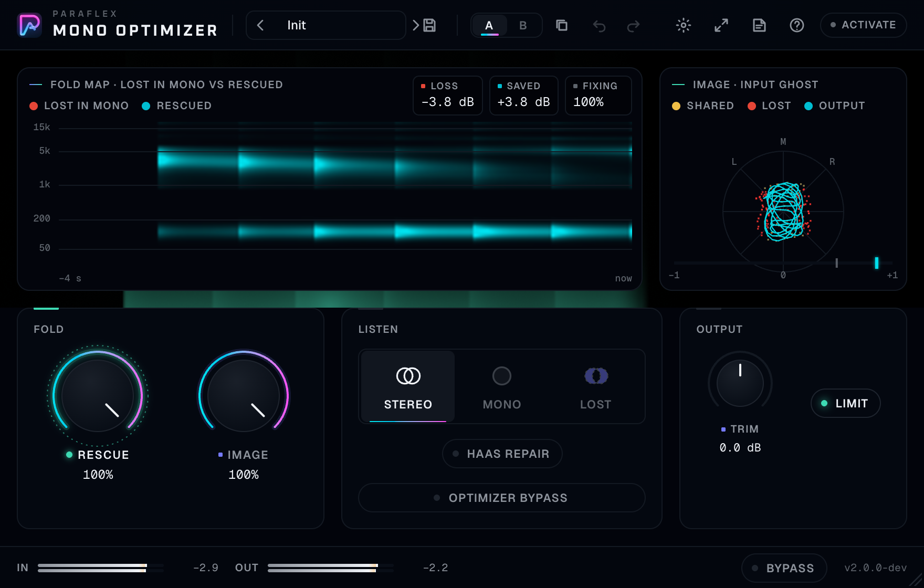The image size is (924, 588).
Task: Click the v2.0.0-dev version label
Action: point(875,568)
